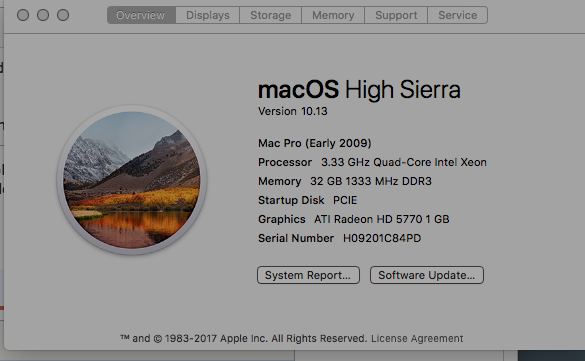The height and width of the screenshot is (361, 585).
Task: Select the macOS High Sierra title
Action: (x=359, y=90)
